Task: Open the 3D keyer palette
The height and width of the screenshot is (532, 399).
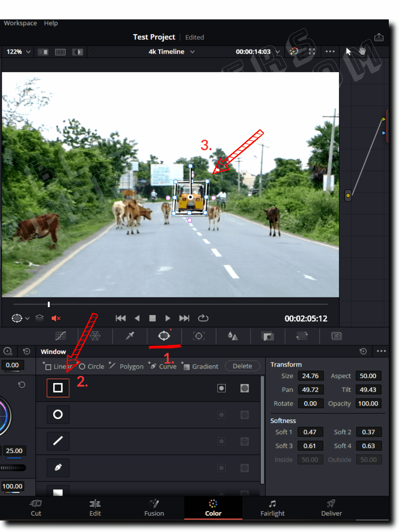Action: (336, 336)
